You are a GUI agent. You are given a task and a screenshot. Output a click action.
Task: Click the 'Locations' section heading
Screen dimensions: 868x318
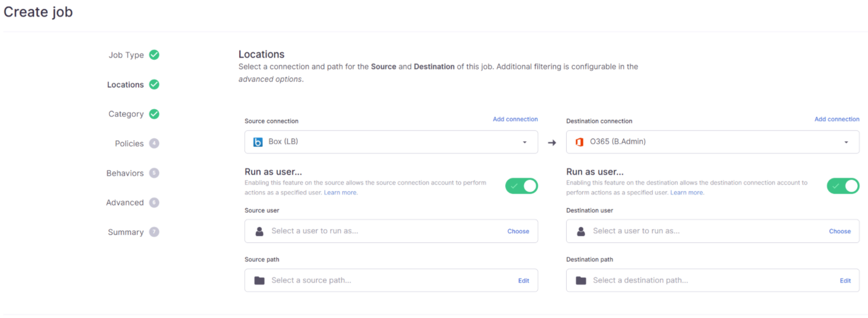[x=261, y=54]
